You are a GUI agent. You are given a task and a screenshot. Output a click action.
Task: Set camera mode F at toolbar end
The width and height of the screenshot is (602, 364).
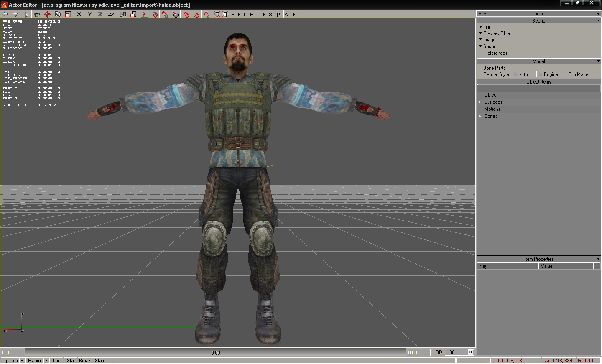coord(294,14)
